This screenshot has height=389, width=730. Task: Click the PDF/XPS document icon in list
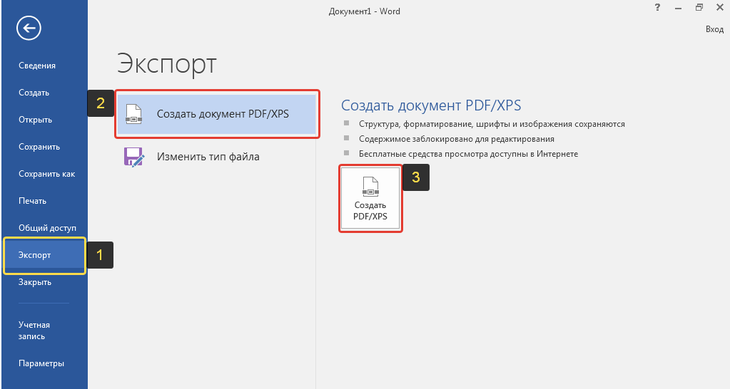click(134, 114)
